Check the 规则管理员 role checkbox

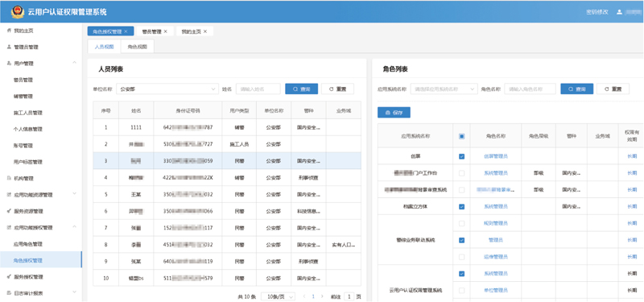click(x=461, y=223)
